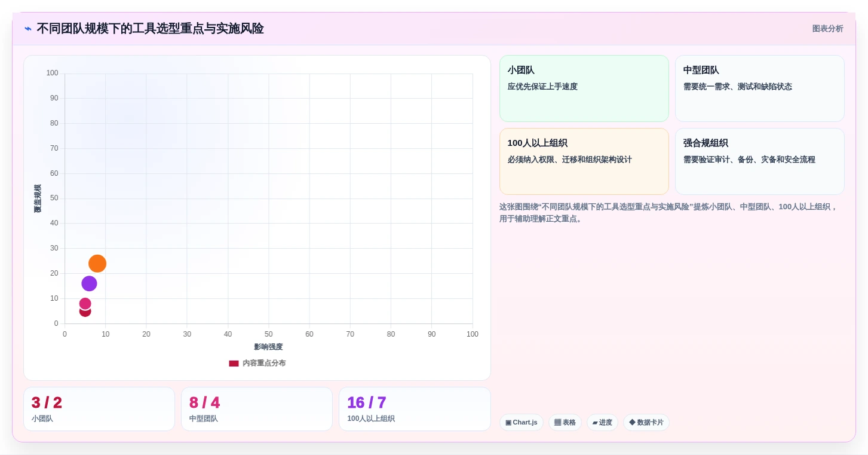The width and height of the screenshot is (868, 455).
Task: Click the text 应优先保证上手速度
Action: click(542, 87)
